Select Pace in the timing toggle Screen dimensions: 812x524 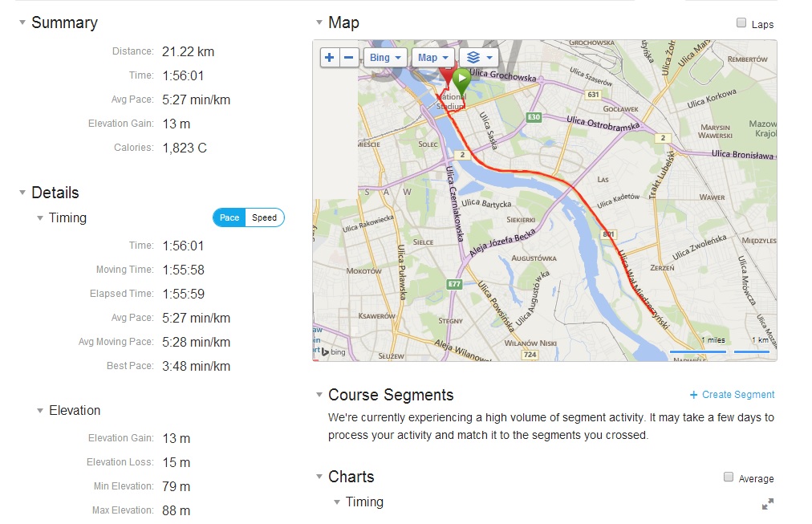coord(229,217)
